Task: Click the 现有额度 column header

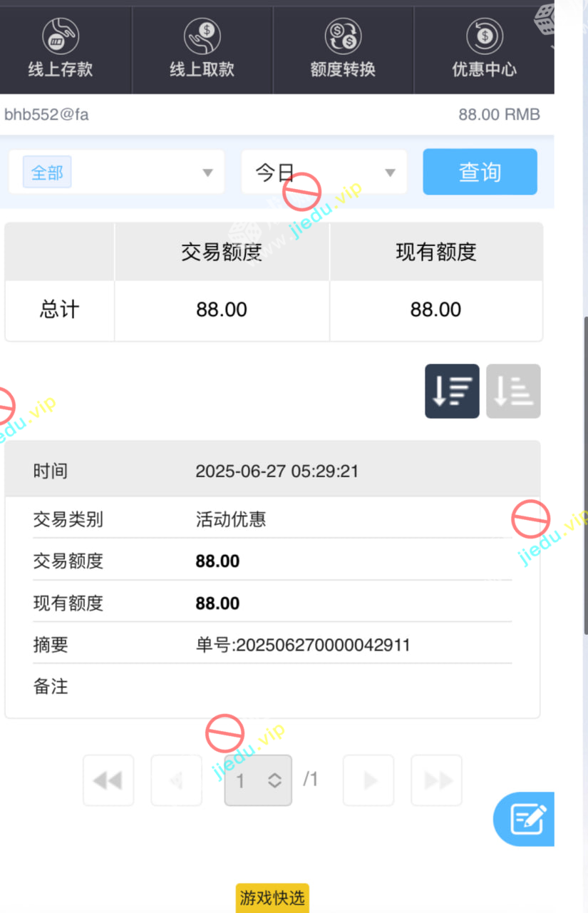Action: point(436,252)
